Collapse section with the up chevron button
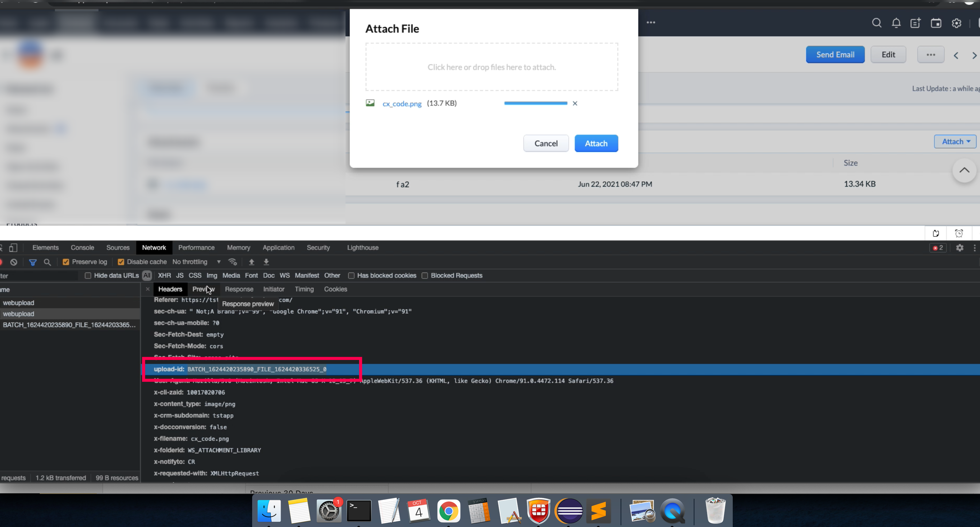The height and width of the screenshot is (527, 980). click(x=964, y=170)
